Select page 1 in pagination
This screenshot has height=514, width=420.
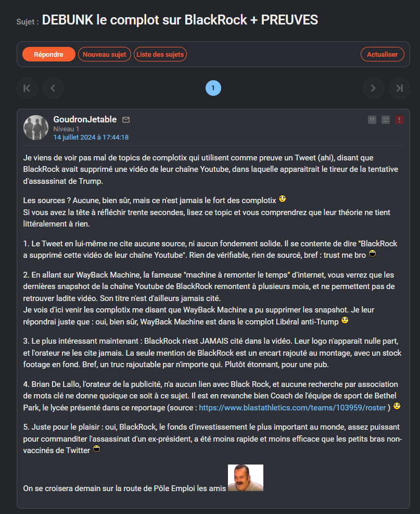coord(213,88)
